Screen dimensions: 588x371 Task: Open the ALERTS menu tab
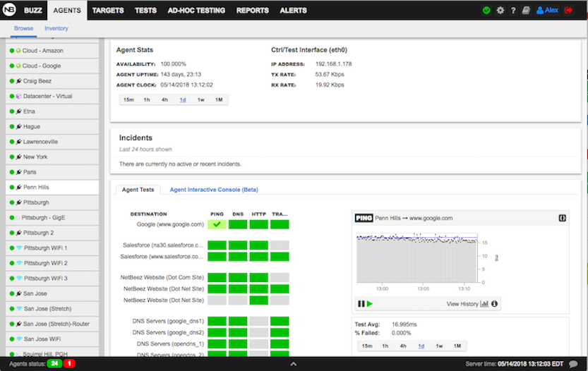(293, 11)
